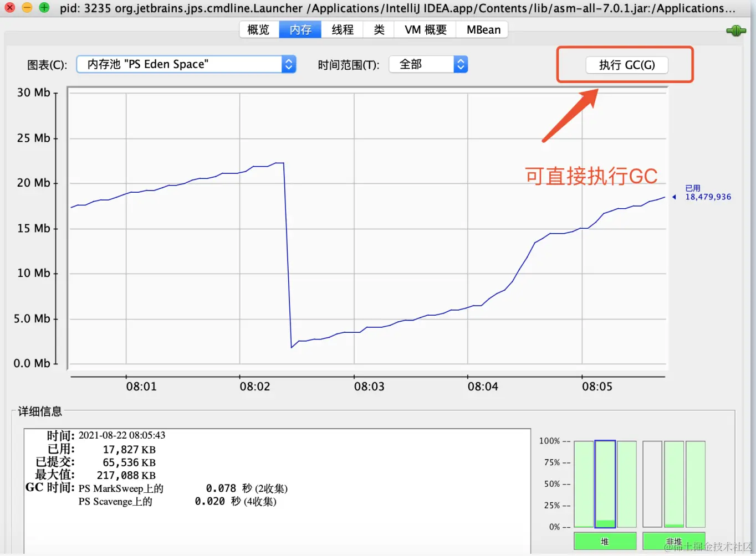Click the 30 Mb axis label
756x556 pixels.
33,92
